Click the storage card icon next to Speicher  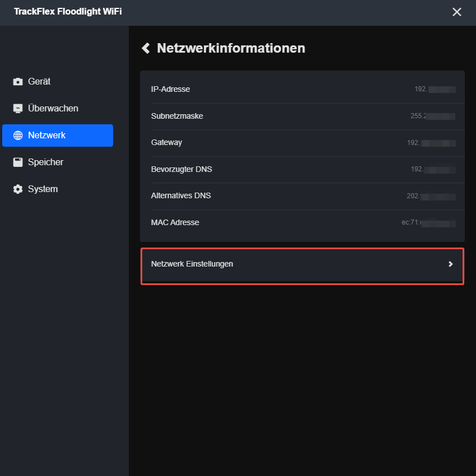click(18, 162)
